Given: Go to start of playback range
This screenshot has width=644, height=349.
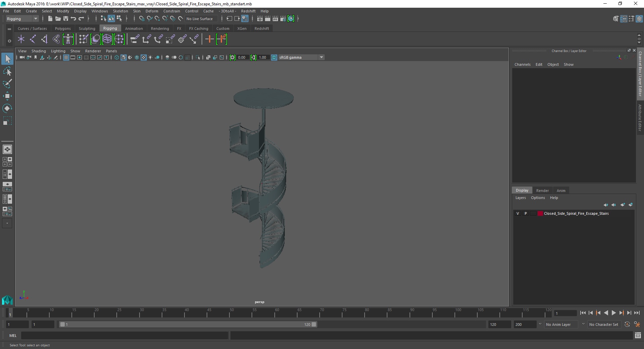Looking at the screenshot, I should tap(583, 313).
